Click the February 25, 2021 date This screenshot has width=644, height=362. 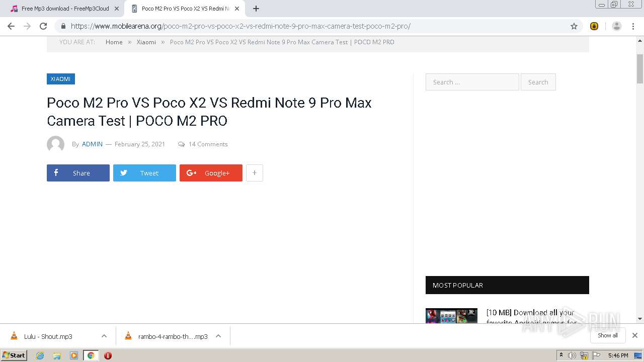pyautogui.click(x=140, y=144)
